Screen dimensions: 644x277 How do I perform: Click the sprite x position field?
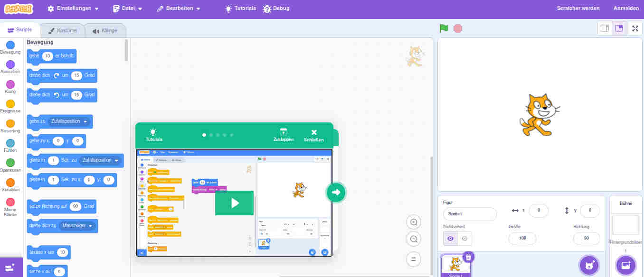[x=539, y=210]
